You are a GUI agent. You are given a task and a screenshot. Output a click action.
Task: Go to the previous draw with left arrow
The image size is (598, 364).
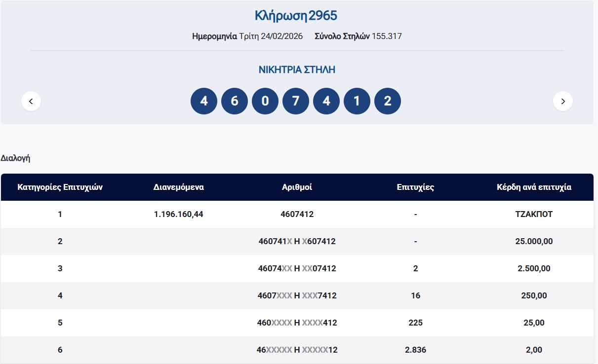(x=31, y=101)
